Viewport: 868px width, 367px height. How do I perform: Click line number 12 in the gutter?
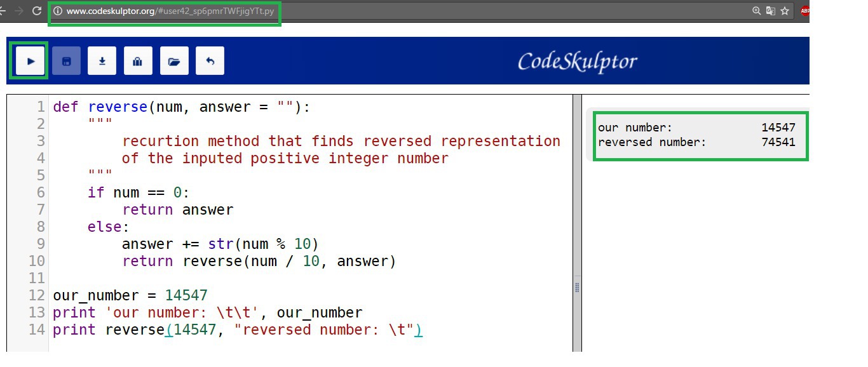click(x=37, y=295)
